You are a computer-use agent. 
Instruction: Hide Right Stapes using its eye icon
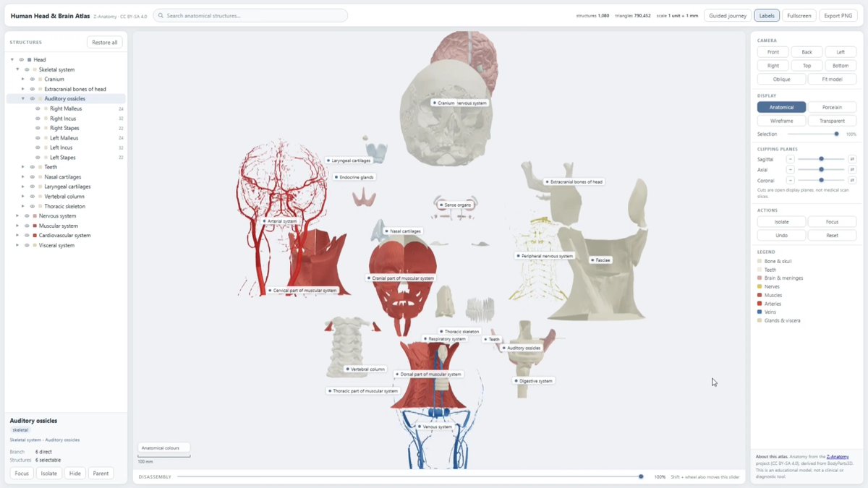tap(38, 128)
